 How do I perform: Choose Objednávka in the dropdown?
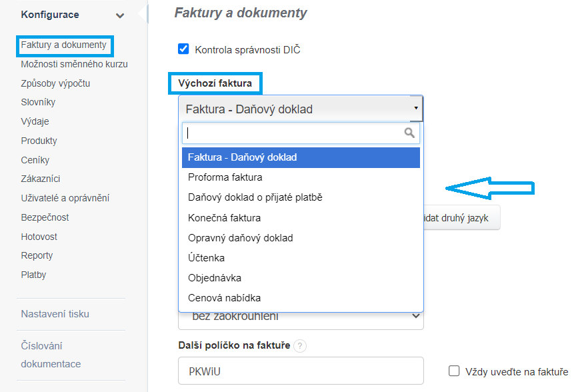tap(215, 278)
